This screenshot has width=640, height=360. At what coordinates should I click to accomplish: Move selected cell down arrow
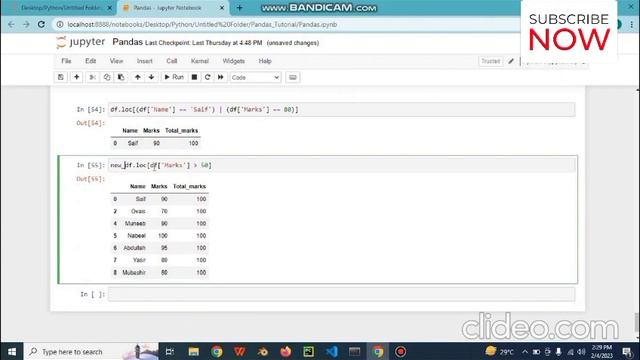point(151,77)
